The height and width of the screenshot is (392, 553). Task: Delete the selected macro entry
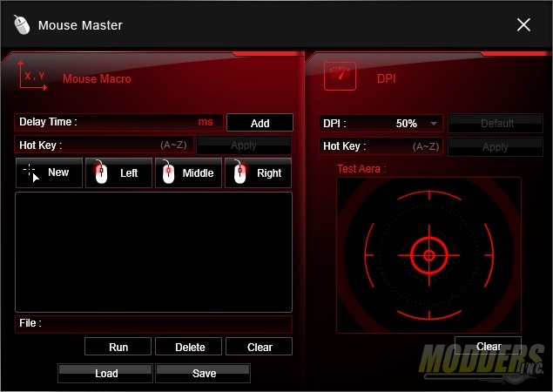click(189, 347)
